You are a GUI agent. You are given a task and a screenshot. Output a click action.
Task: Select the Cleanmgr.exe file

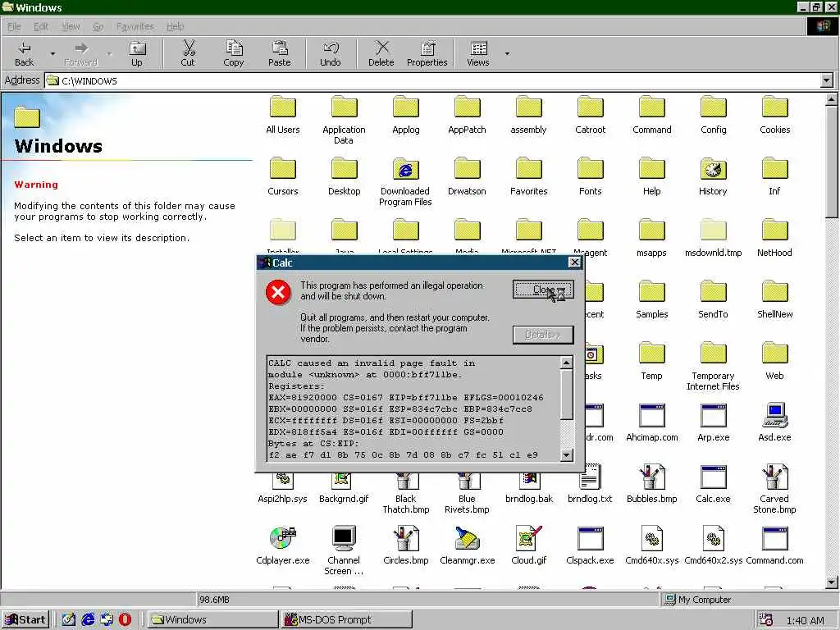pyautogui.click(x=467, y=546)
